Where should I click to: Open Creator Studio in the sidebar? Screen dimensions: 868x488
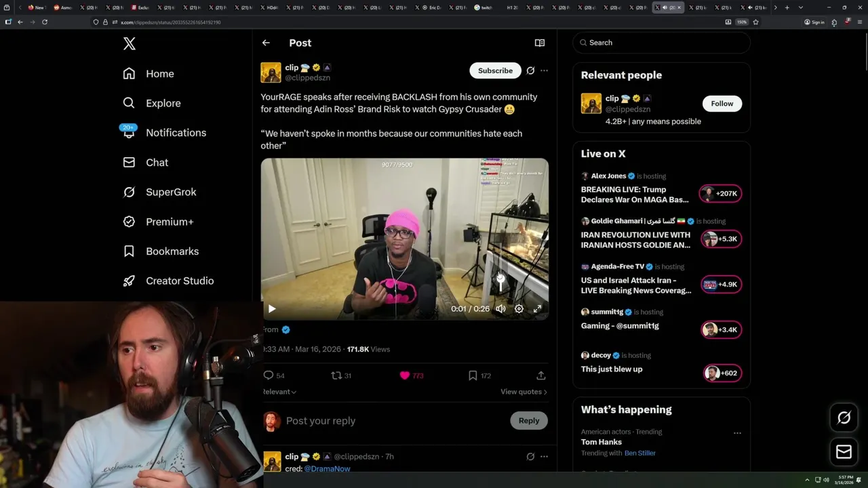(167, 281)
